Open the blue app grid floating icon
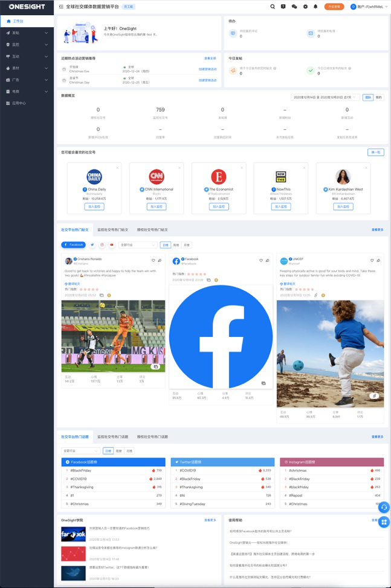391x588 pixels. click(384, 522)
